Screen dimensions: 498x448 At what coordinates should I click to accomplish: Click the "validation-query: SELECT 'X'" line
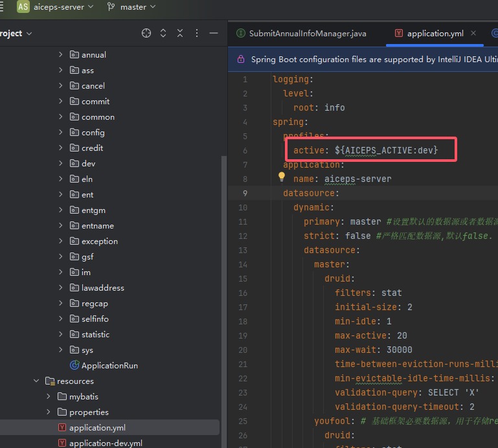407,392
